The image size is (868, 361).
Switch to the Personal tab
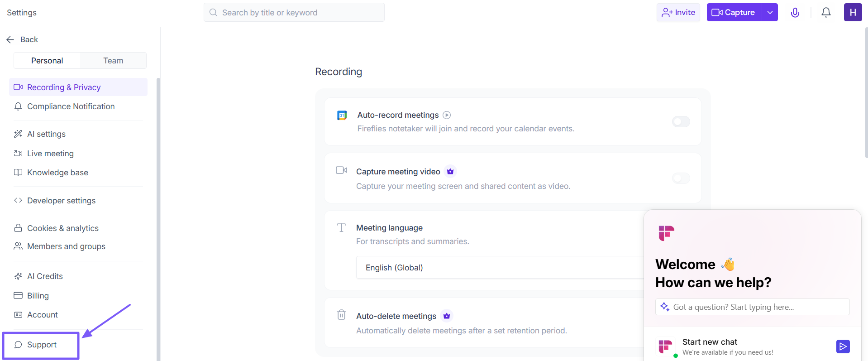47,61
